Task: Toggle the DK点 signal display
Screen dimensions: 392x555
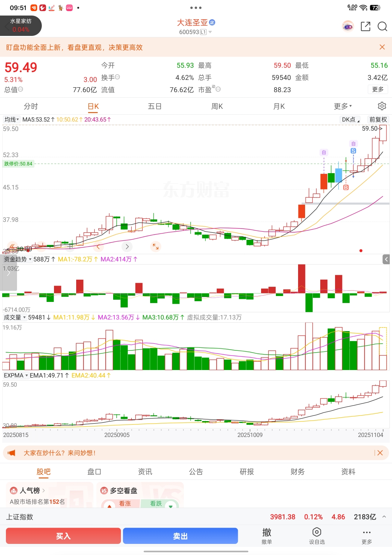Action: [x=350, y=120]
